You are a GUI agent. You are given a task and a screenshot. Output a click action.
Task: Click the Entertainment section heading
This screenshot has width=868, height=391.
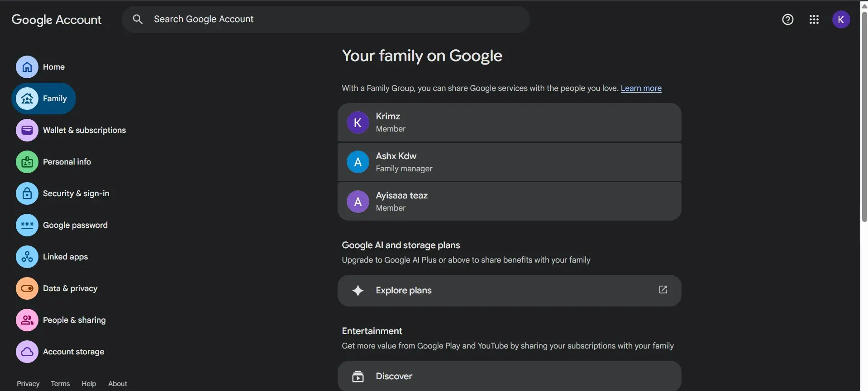point(372,331)
